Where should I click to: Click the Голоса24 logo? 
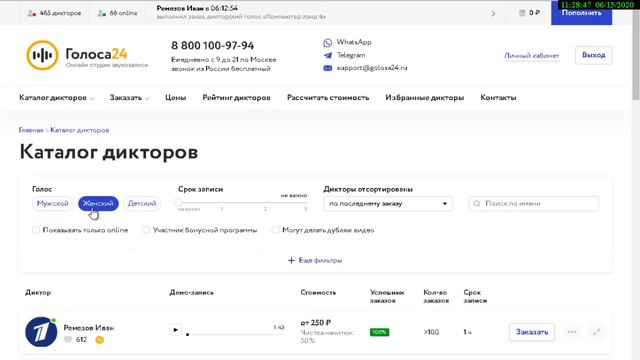pos(87,55)
